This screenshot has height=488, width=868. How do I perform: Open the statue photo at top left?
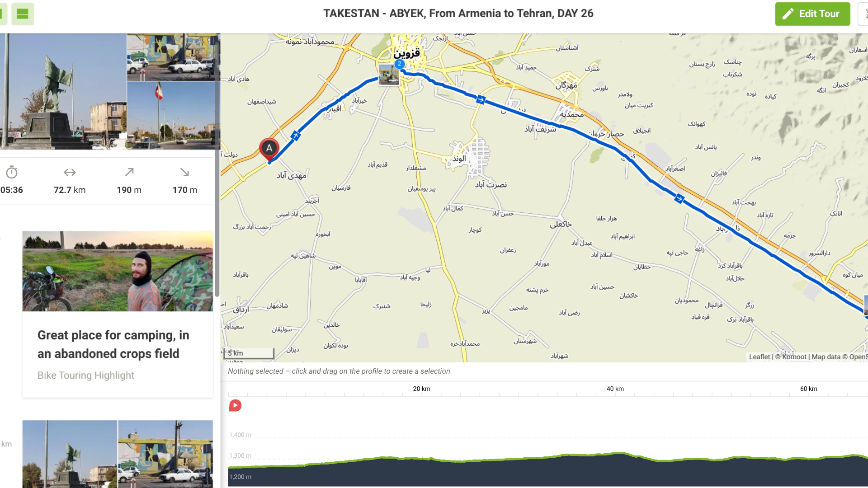point(63,90)
